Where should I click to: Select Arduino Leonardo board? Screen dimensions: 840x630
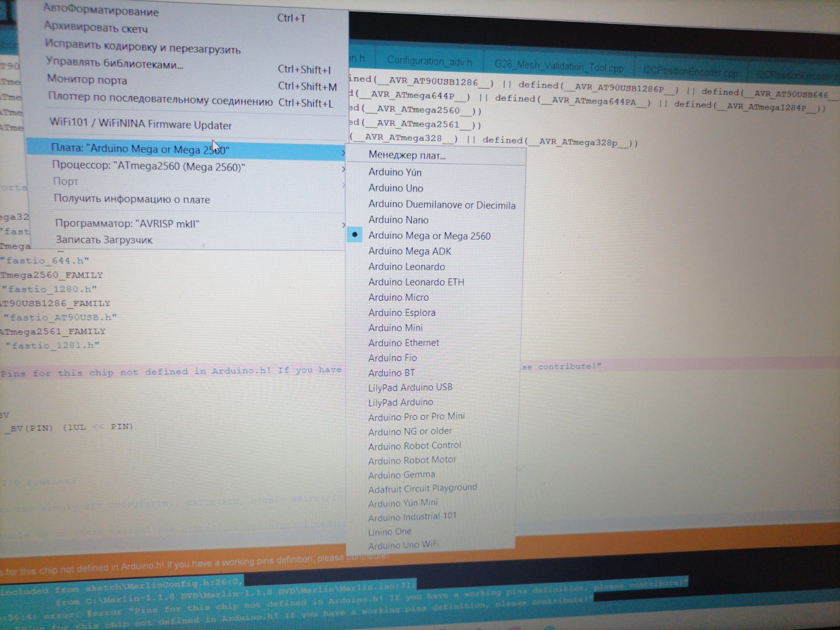tap(406, 267)
